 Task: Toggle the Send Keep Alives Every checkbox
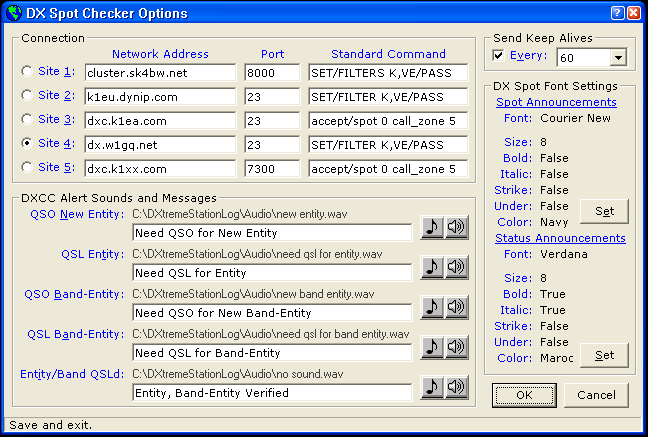tap(498, 55)
